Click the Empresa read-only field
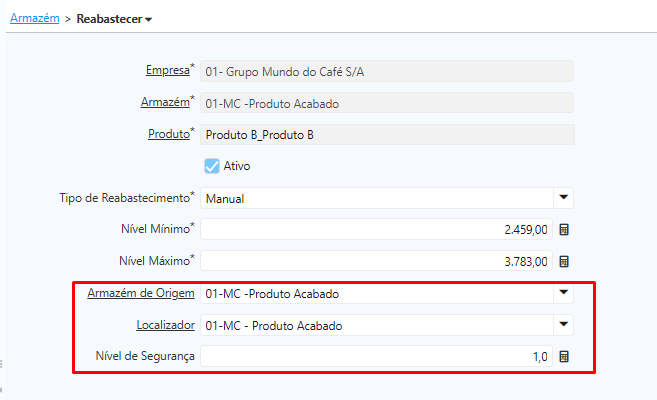Viewport: 657px width, 400px height. [387, 71]
